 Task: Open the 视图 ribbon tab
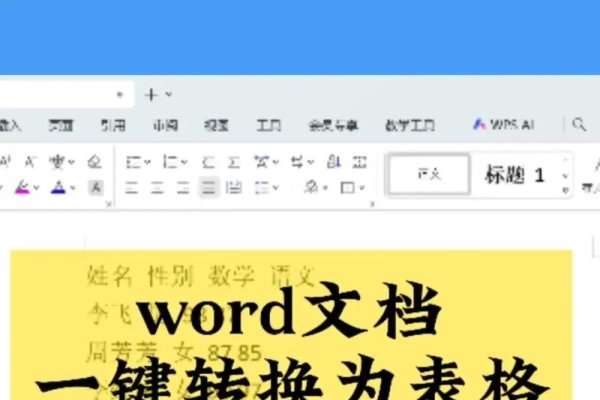[217, 125]
